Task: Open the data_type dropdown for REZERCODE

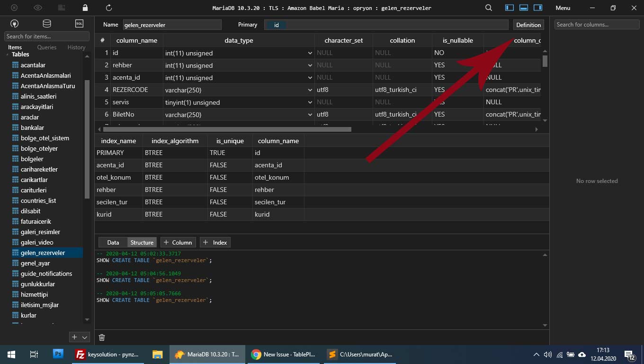Action: [310, 90]
